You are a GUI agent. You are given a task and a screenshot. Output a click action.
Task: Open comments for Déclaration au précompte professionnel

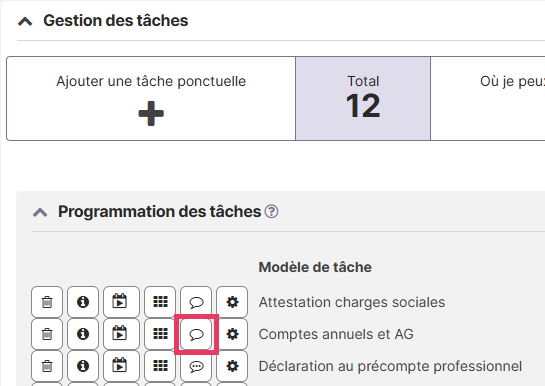tap(196, 366)
